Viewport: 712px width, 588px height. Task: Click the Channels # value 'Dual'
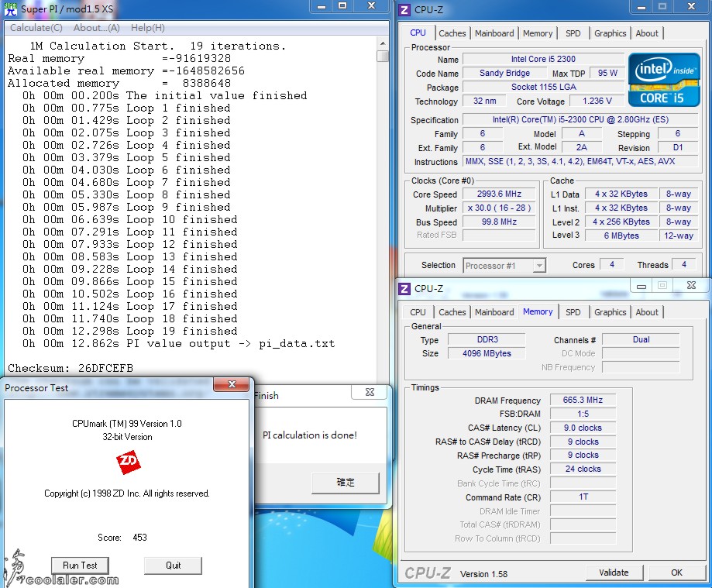point(641,339)
